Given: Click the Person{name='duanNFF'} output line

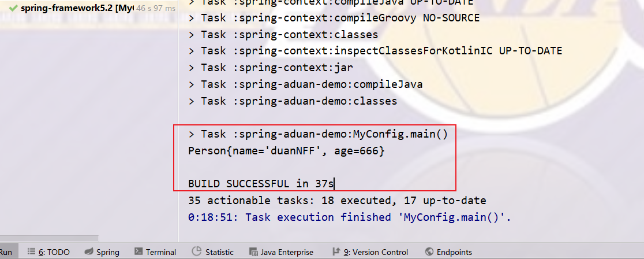Looking at the screenshot, I should click(286, 151).
